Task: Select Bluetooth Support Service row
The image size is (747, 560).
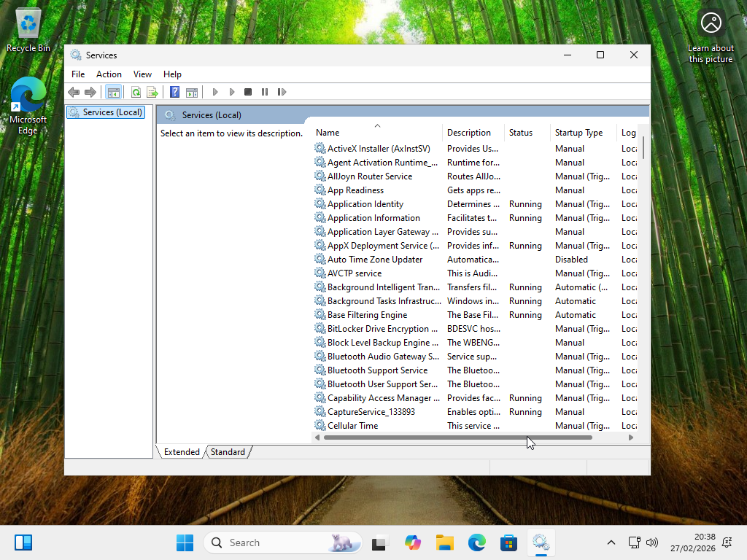Action: click(x=475, y=370)
